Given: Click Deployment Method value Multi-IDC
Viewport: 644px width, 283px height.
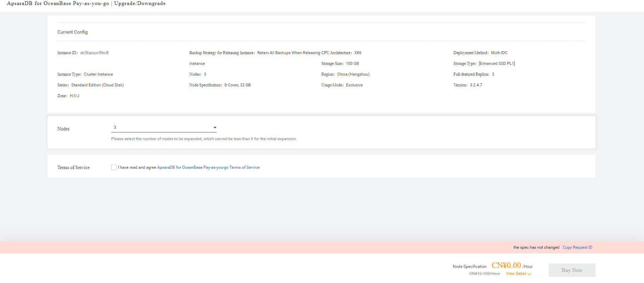Looking at the screenshot, I should (x=499, y=53).
